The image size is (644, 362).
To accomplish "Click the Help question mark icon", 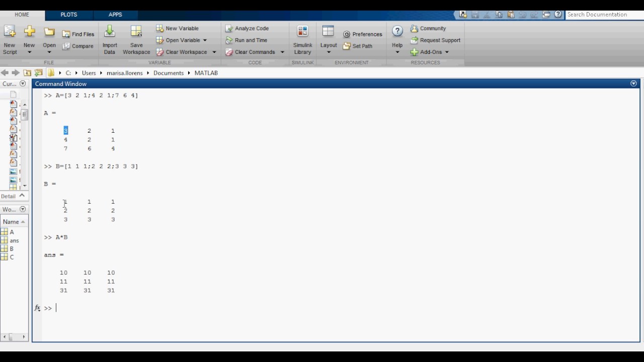I will pos(397,31).
